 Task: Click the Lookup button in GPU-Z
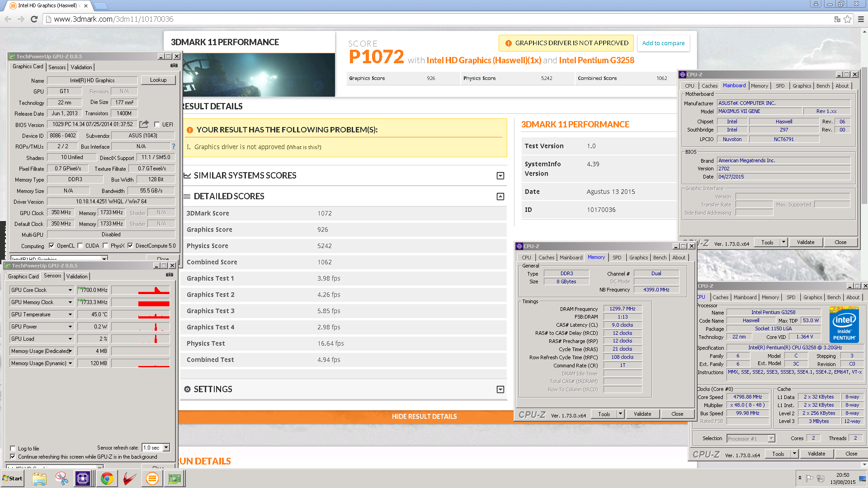coord(158,80)
